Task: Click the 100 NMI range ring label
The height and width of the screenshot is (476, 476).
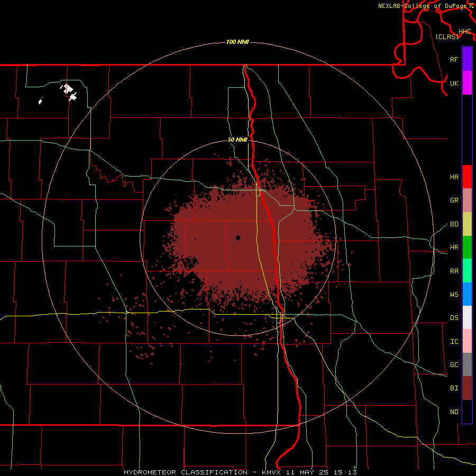Action: [x=237, y=42]
